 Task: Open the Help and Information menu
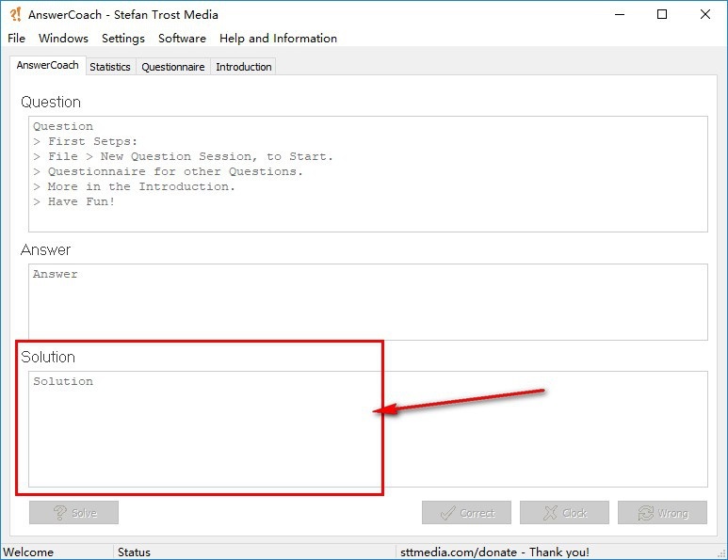[278, 38]
